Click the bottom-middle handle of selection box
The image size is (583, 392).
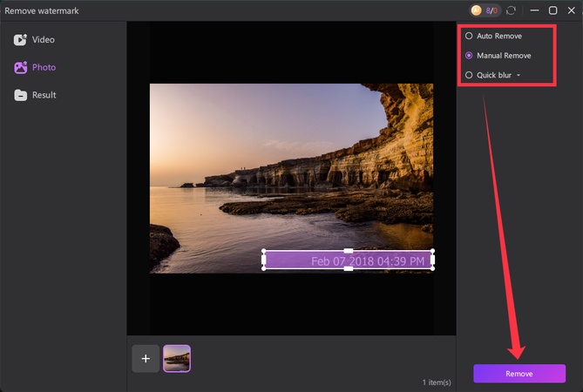point(348,268)
